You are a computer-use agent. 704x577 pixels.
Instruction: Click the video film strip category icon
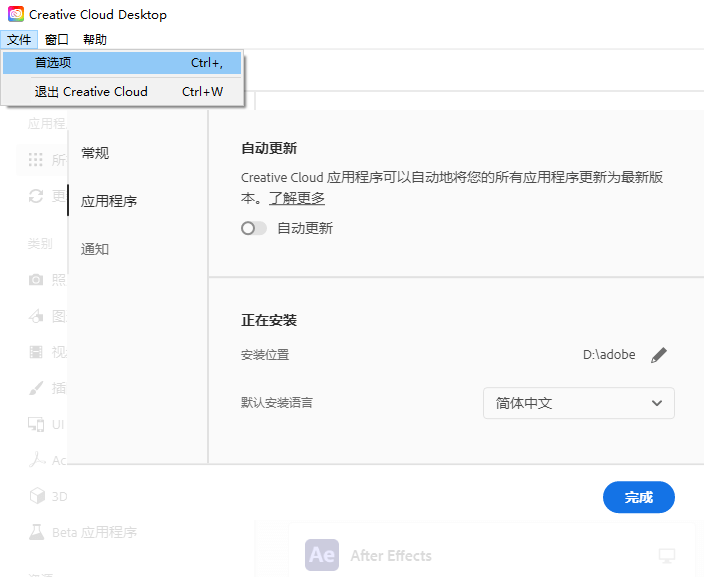point(36,352)
